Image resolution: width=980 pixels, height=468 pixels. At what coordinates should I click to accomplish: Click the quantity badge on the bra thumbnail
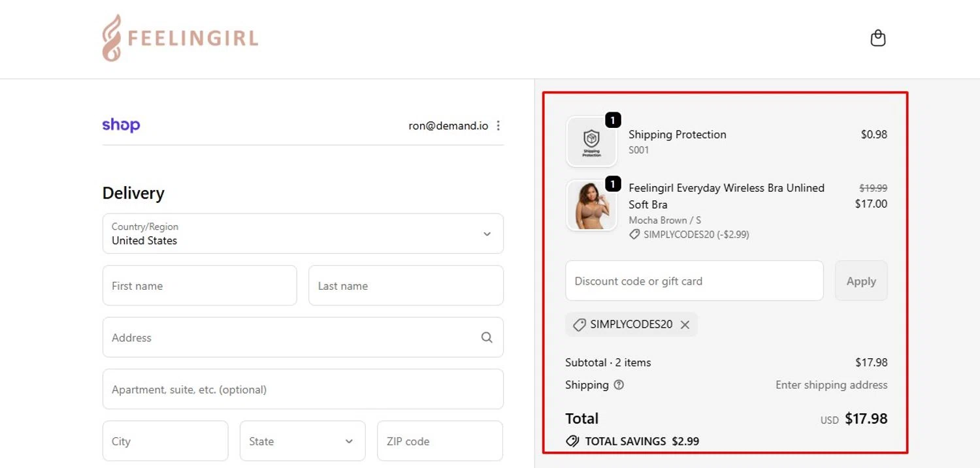(x=613, y=184)
